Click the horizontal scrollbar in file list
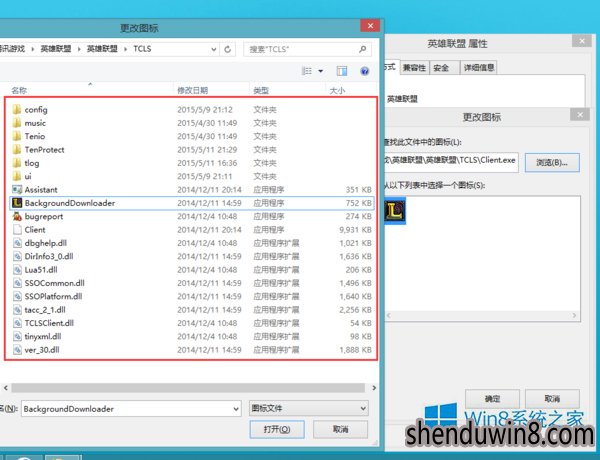 point(188,388)
